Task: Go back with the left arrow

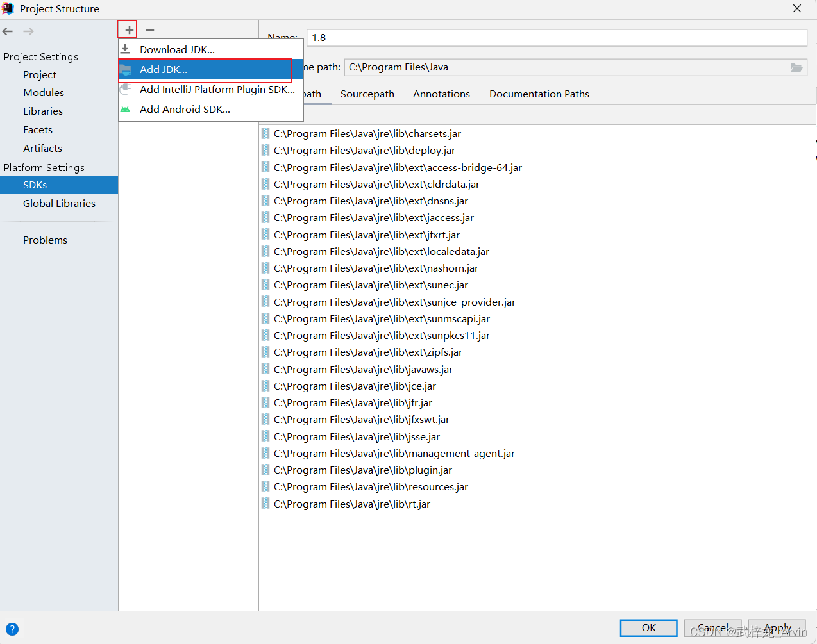Action: click(8, 31)
